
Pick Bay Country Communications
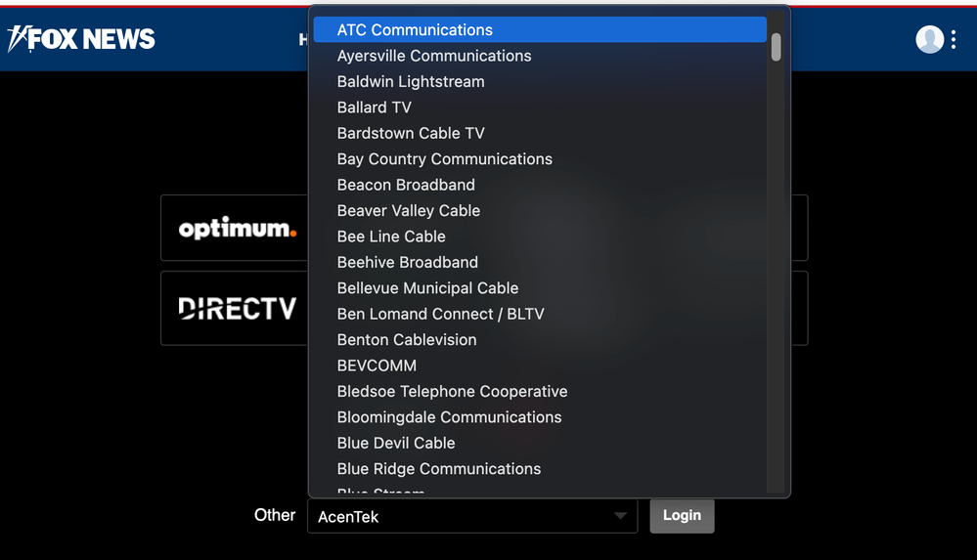coord(445,159)
